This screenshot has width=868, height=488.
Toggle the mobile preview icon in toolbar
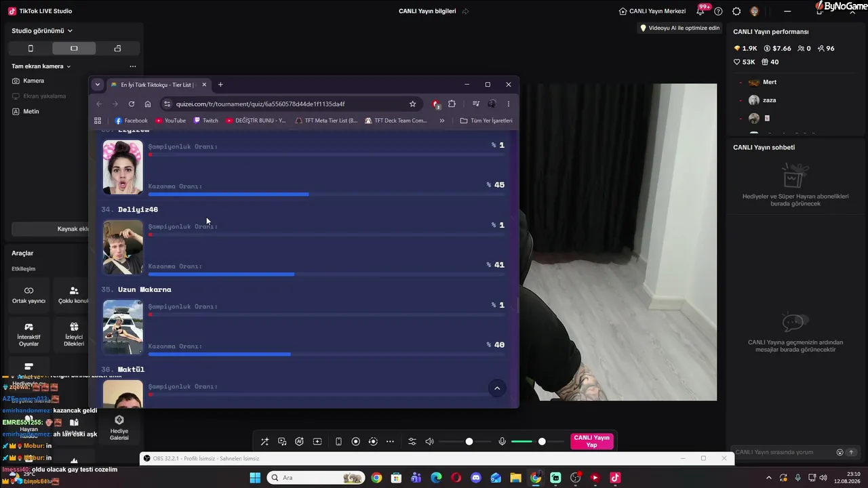(x=338, y=442)
